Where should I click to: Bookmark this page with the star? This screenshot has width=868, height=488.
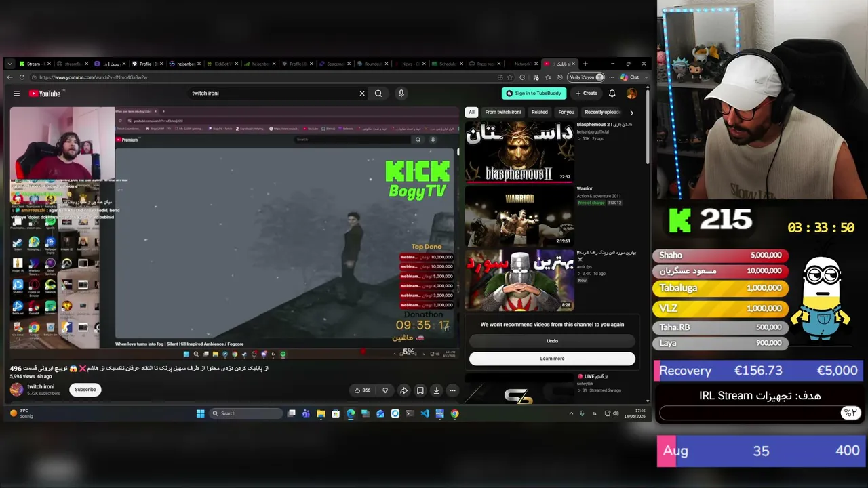click(511, 77)
